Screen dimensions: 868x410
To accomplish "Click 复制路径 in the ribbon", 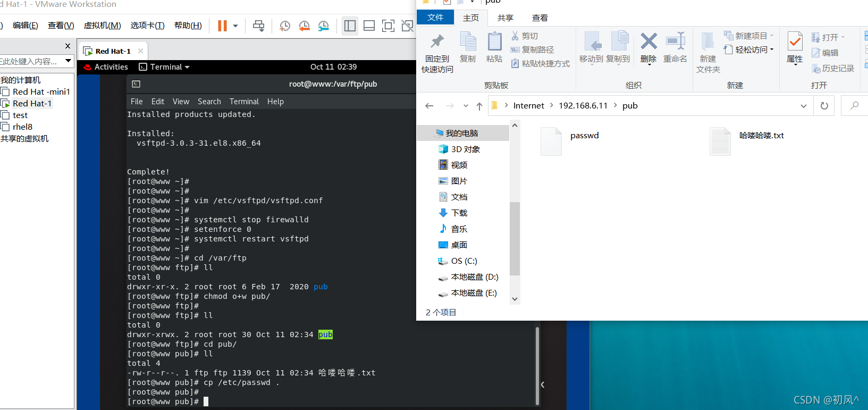I will pos(532,49).
